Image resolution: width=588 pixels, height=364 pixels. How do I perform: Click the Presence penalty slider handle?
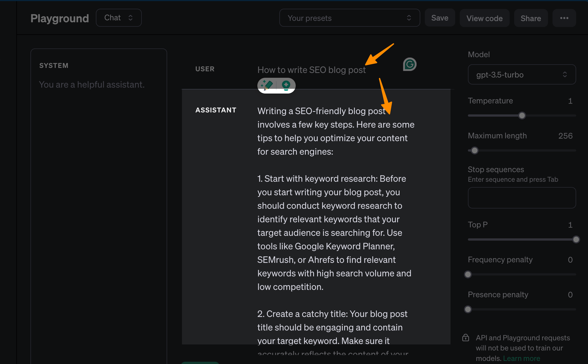click(x=468, y=309)
